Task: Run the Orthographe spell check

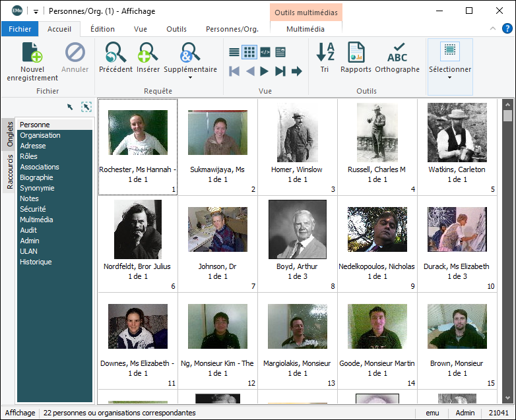Action: coord(397,53)
